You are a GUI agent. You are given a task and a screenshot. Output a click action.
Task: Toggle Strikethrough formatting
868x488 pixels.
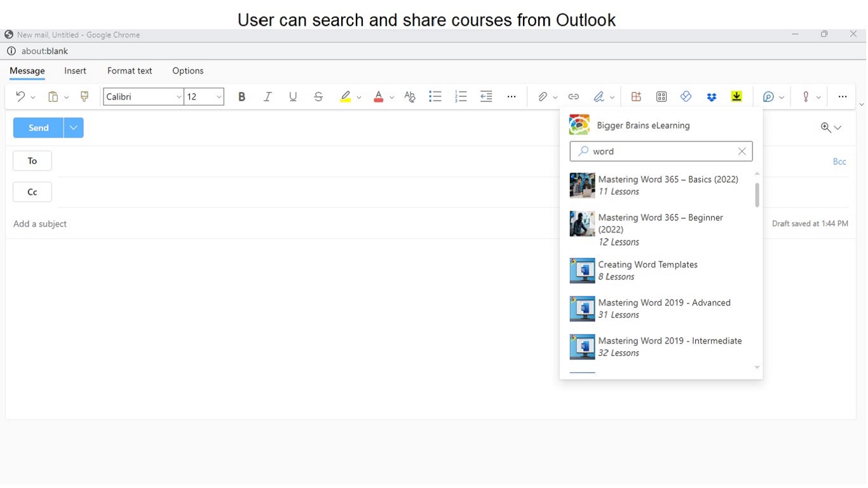click(x=318, y=97)
